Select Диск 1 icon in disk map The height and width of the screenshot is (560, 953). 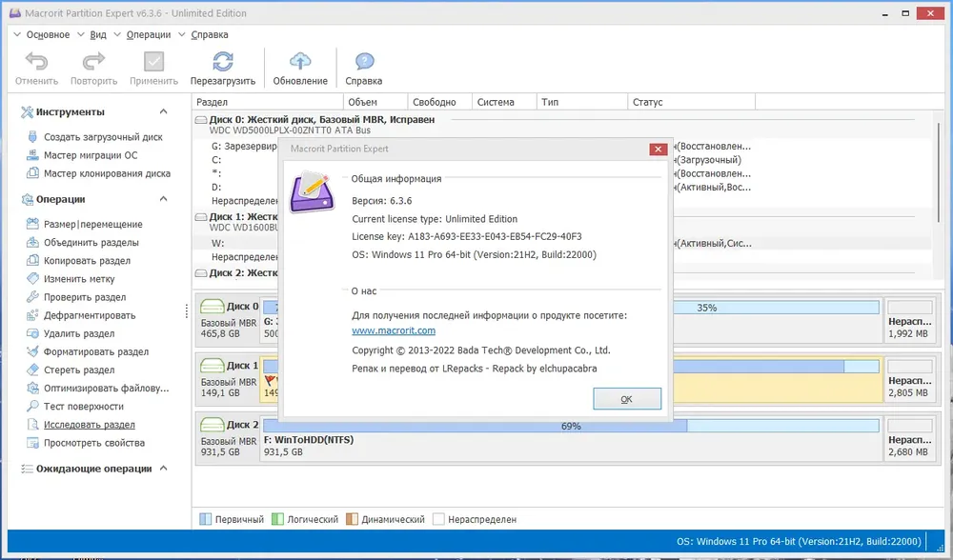click(213, 365)
